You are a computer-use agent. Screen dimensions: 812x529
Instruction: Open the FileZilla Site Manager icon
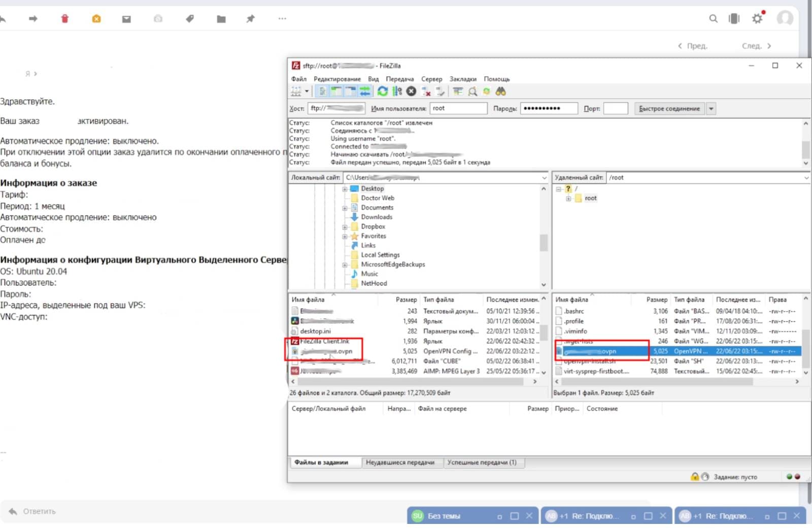coord(296,91)
